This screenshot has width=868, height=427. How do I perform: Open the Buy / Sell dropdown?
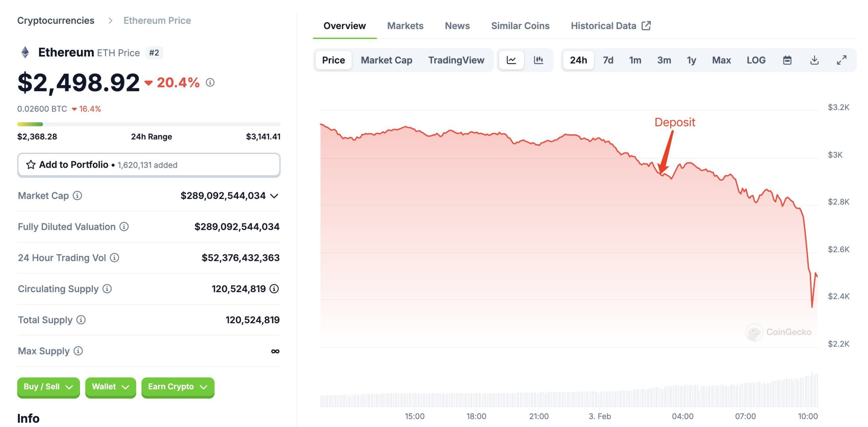48,387
